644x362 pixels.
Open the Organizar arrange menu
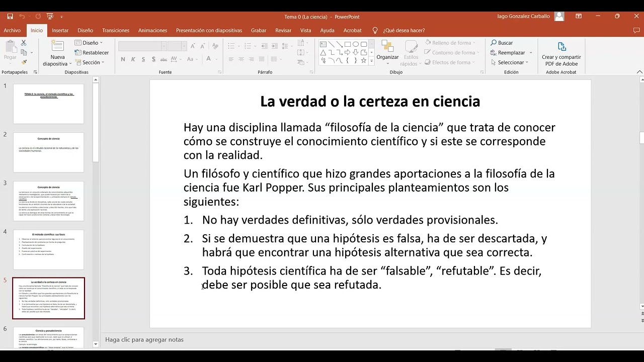coord(387,52)
